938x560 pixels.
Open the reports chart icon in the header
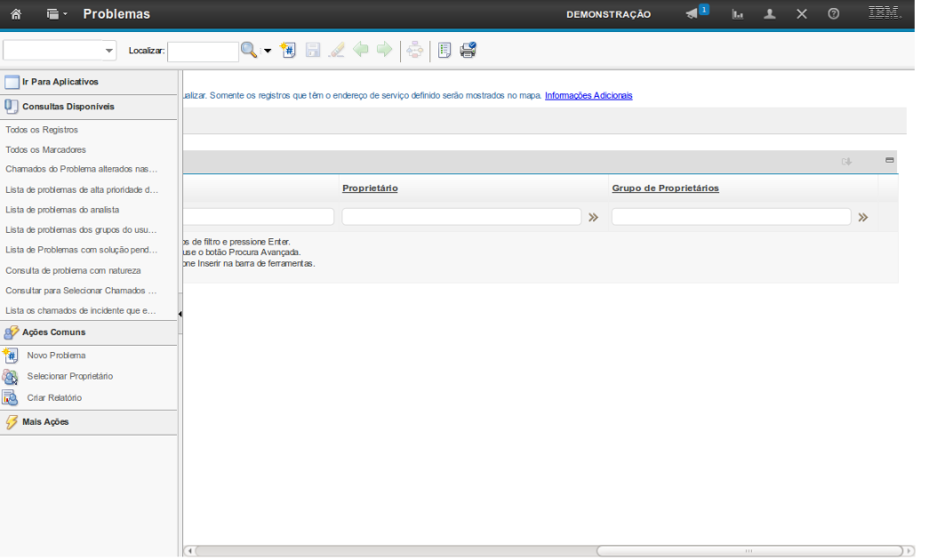tap(737, 14)
